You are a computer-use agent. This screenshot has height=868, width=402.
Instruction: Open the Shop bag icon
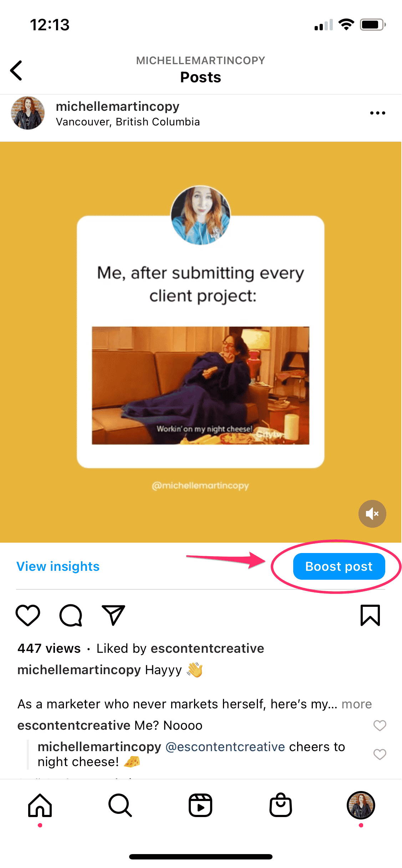(281, 805)
